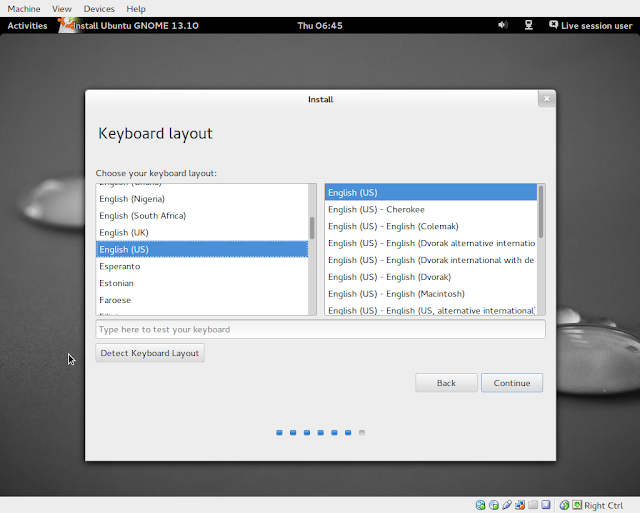Viewport: 640px width, 513px height.
Task: Select Dvorak international with dead keys variant
Action: click(431, 260)
